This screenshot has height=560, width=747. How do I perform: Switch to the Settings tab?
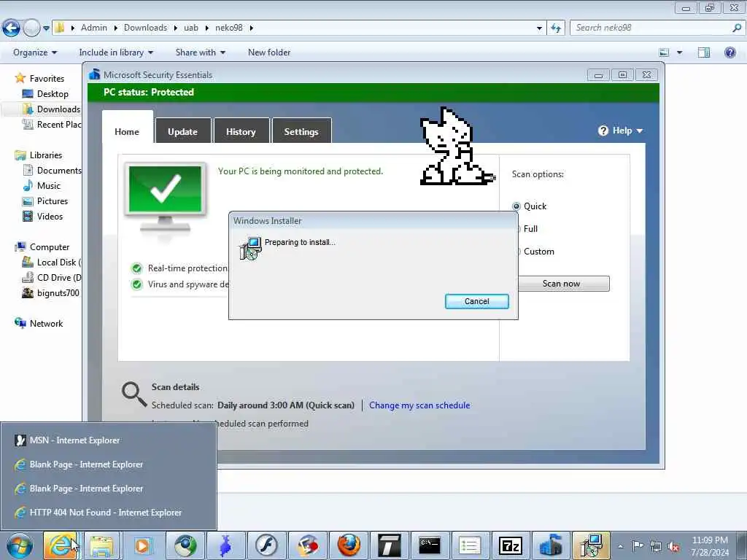[301, 131]
